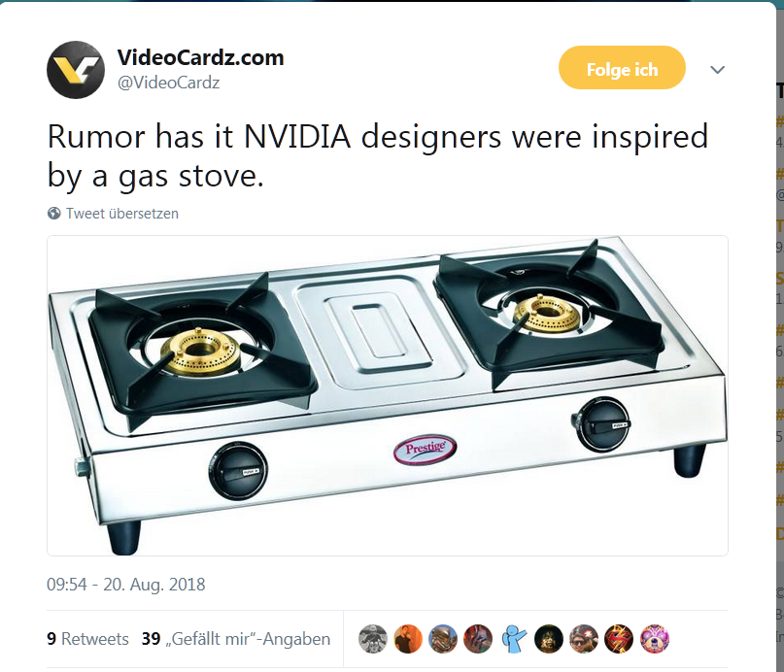Image resolution: width=784 pixels, height=672 pixels.
Task: Click the VideoCardz profile avatar logo
Action: click(x=76, y=70)
